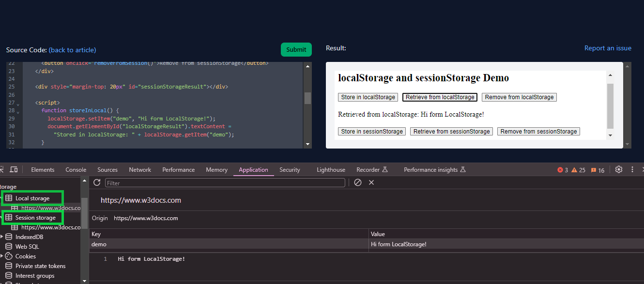Toggle the device toolbar icon
This screenshot has width=644, height=284.
click(14, 169)
